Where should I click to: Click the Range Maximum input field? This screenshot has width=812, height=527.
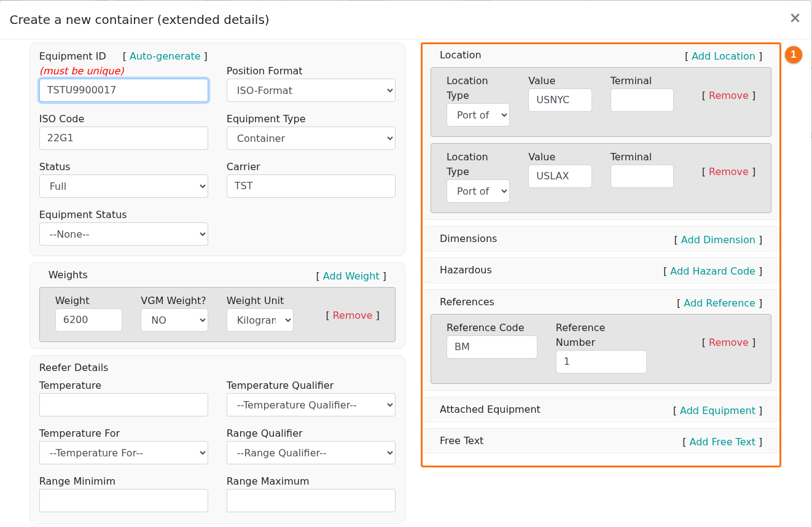[x=311, y=501]
